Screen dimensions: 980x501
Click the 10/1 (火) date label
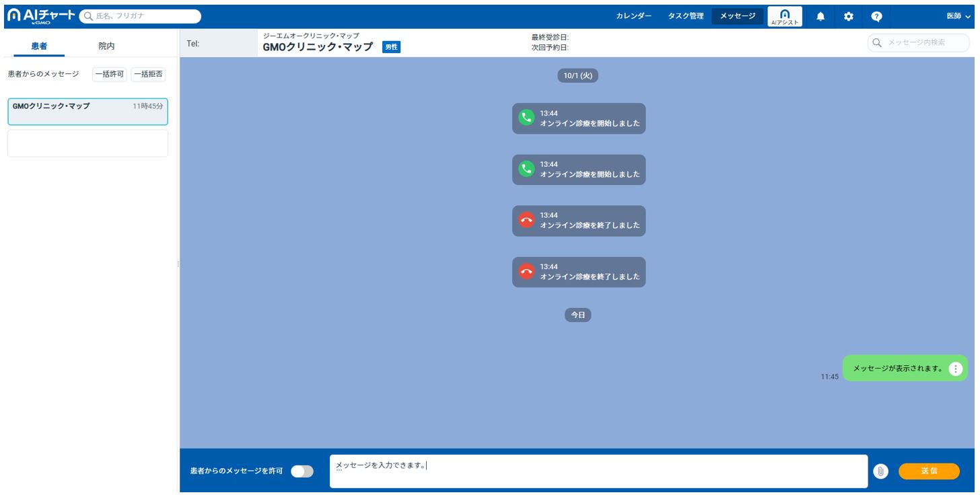tap(577, 75)
